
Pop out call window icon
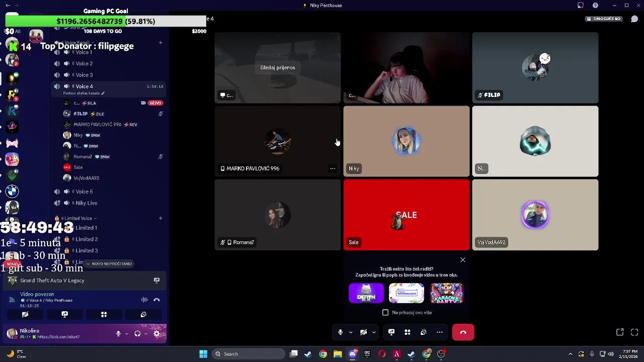[620, 332]
